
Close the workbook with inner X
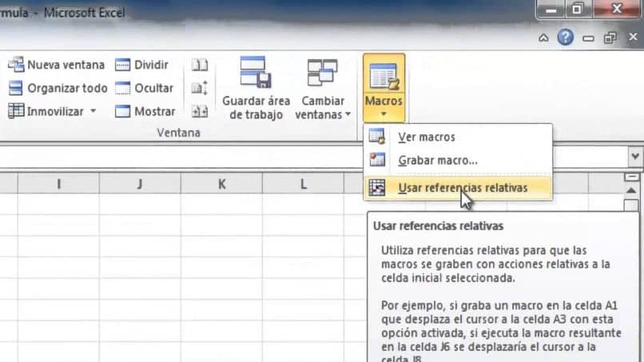coord(633,37)
